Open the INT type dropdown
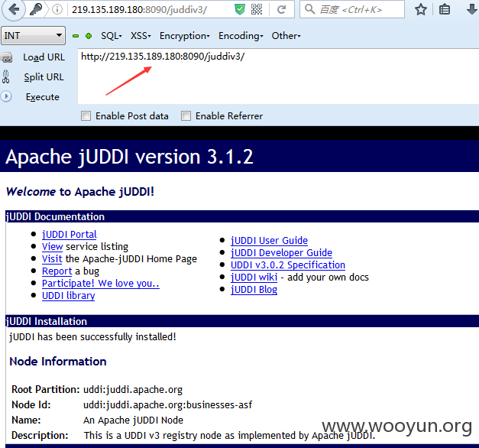 [34, 35]
